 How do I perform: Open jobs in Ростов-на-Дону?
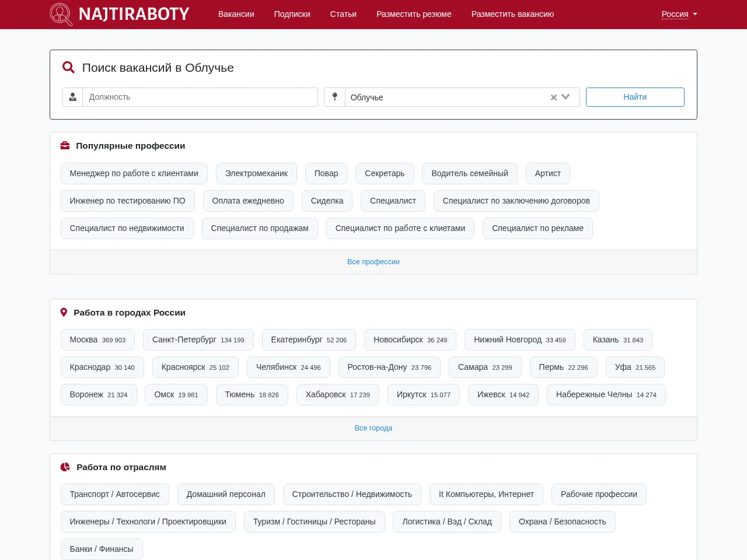389,367
